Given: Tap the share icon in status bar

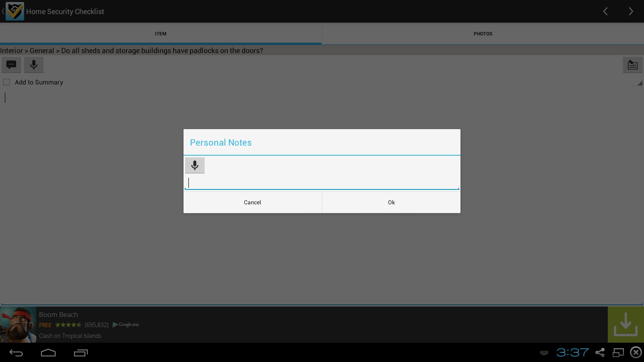Looking at the screenshot, I should [600, 353].
